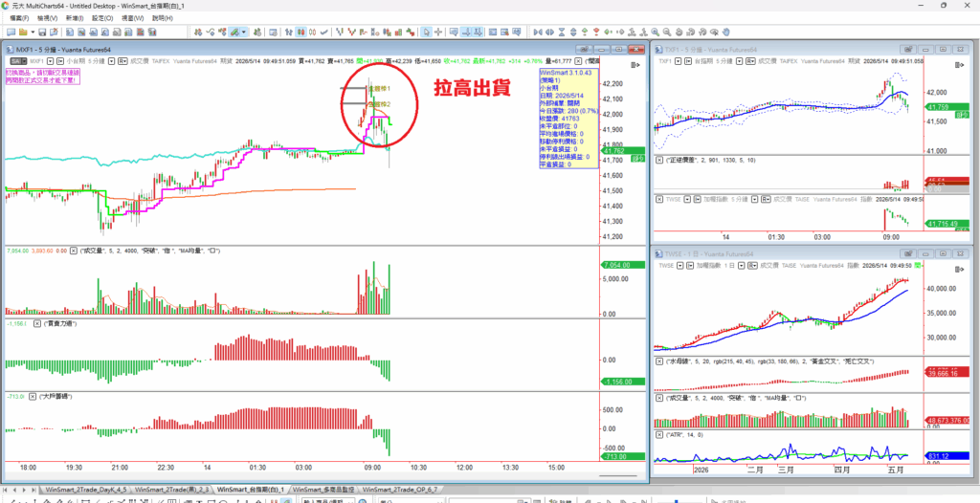
Task: Click the first chart-page icon after save
Action: pos(69,32)
